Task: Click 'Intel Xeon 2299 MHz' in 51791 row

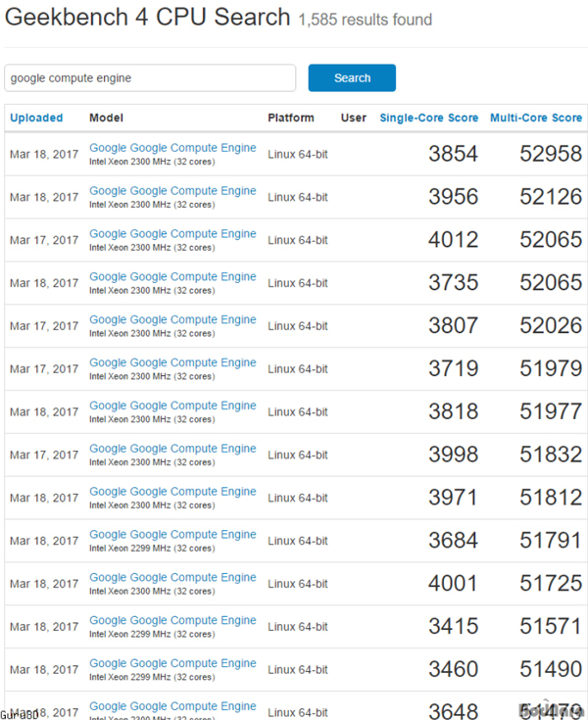Action: point(130,549)
